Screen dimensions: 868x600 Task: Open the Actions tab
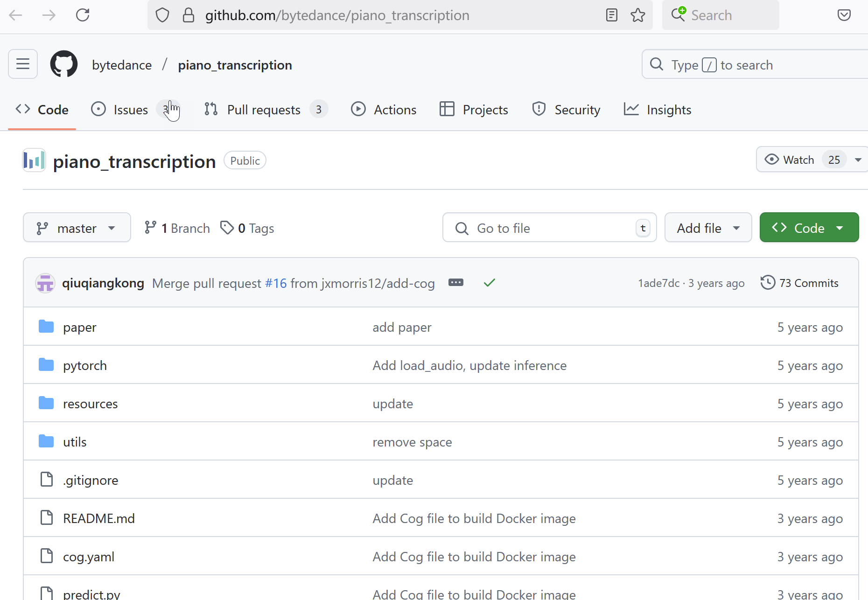pyautogui.click(x=384, y=110)
